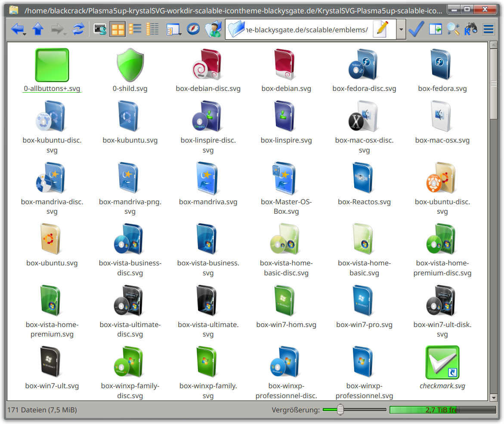504x424 pixels.
Task: Select box-fedora-disc.svg file
Action: click(x=364, y=70)
